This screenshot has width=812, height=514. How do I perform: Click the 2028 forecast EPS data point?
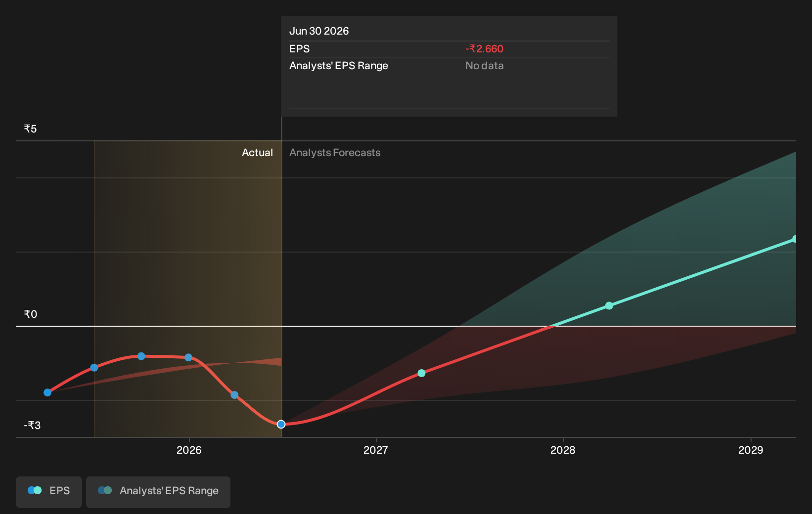coord(609,305)
